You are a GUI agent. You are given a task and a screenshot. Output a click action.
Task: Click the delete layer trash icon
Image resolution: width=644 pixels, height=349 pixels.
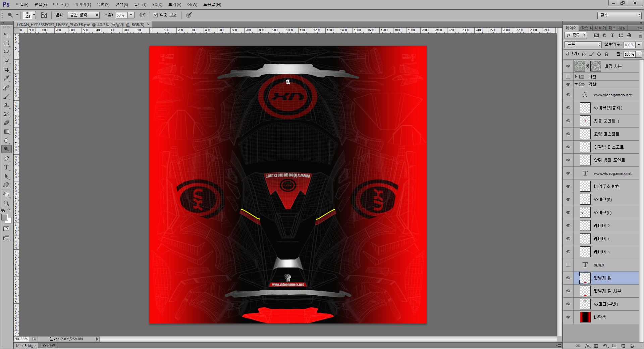[x=632, y=346]
